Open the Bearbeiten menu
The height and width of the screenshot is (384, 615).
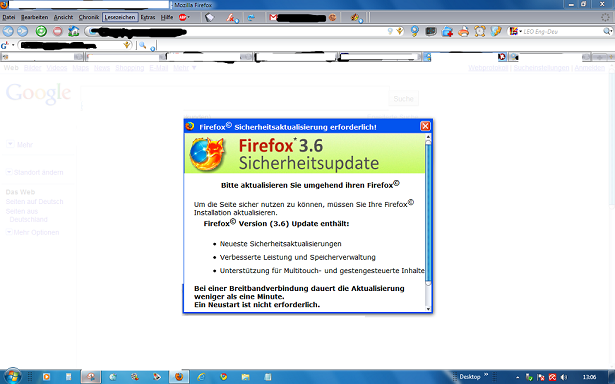tap(35, 17)
